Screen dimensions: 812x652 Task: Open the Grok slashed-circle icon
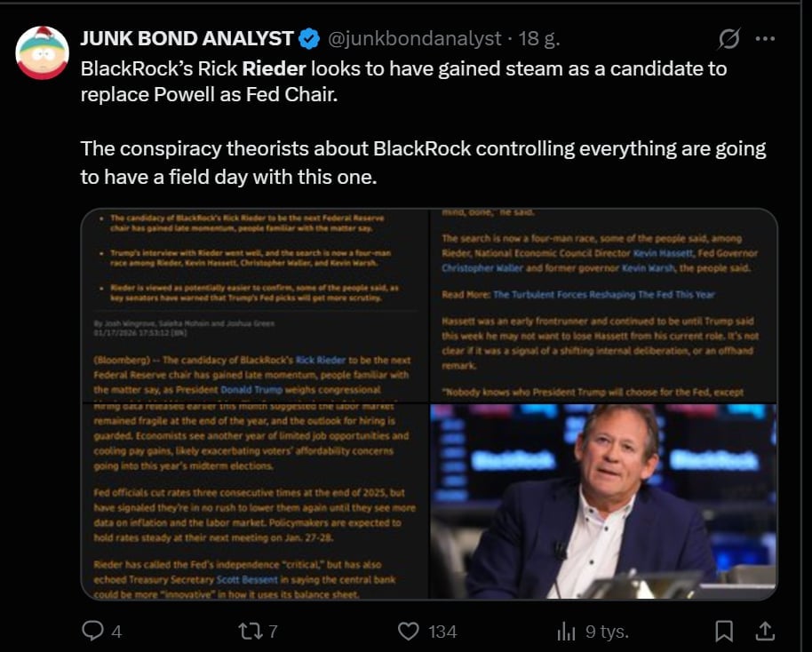pyautogui.click(x=728, y=39)
